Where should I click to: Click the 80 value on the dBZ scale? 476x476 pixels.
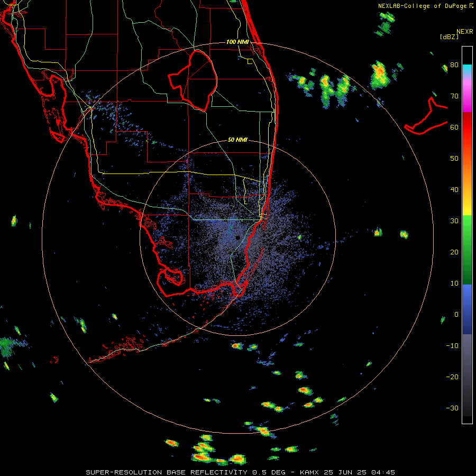tap(454, 65)
